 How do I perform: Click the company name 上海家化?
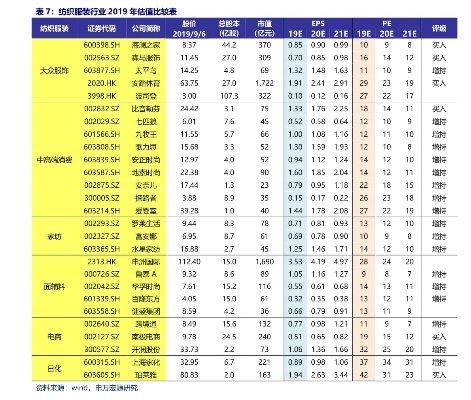click(x=146, y=362)
